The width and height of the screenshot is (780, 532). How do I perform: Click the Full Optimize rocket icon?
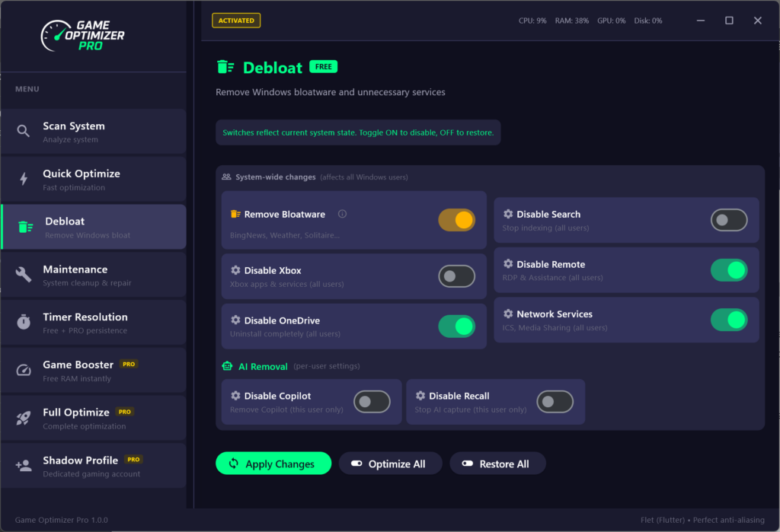click(x=24, y=418)
